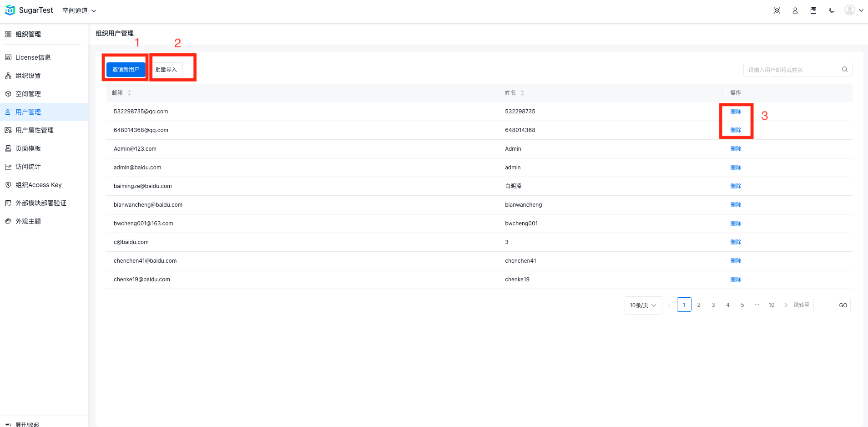Click the 批量导入 button
This screenshot has width=868, height=427.
[x=166, y=70]
